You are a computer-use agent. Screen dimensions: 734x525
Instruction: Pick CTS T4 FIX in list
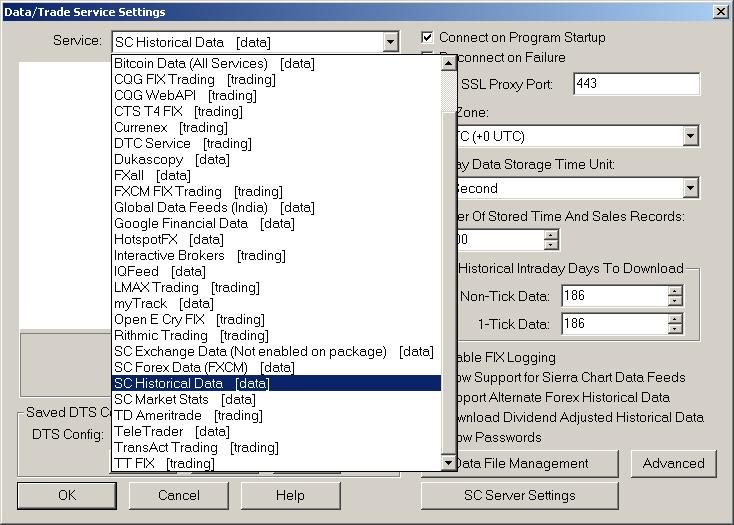[277, 111]
